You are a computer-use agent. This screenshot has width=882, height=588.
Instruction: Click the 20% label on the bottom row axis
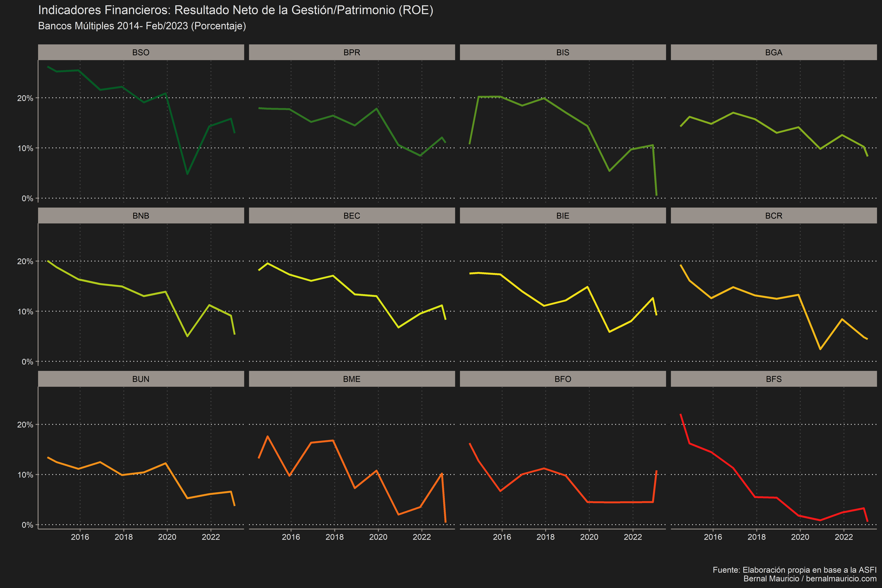[25, 425]
